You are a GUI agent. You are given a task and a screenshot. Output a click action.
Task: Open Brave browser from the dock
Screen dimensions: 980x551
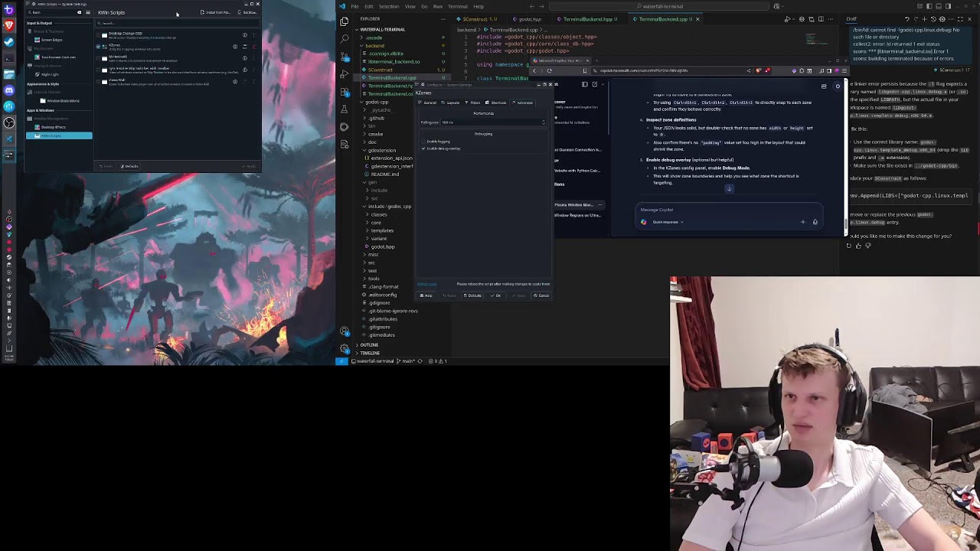9,24
